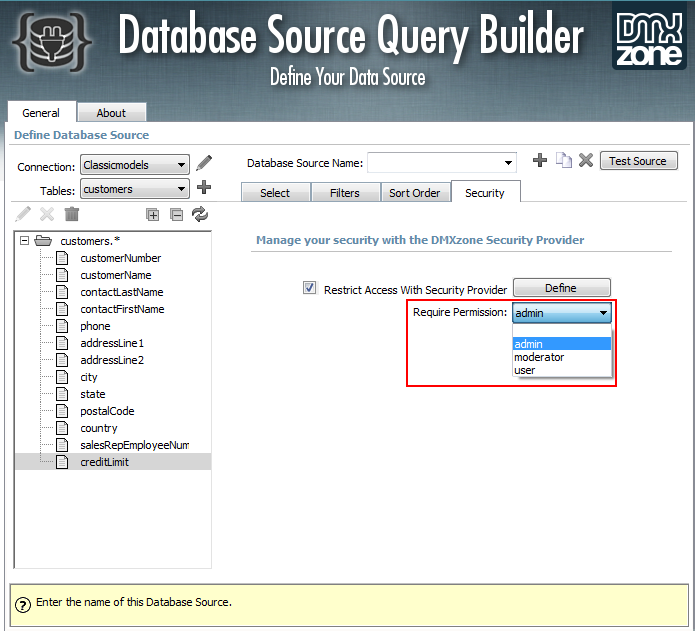This screenshot has width=695, height=631.
Task: Click the Test Source button
Action: pyautogui.click(x=638, y=160)
